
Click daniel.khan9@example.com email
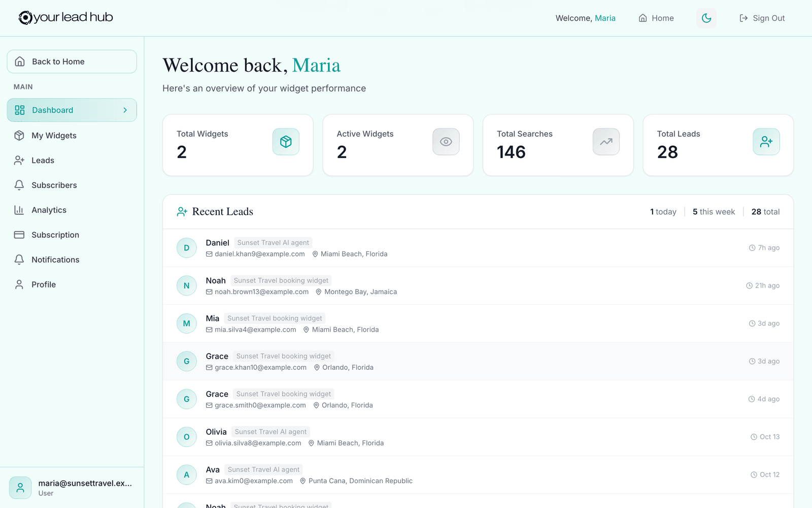click(260, 254)
